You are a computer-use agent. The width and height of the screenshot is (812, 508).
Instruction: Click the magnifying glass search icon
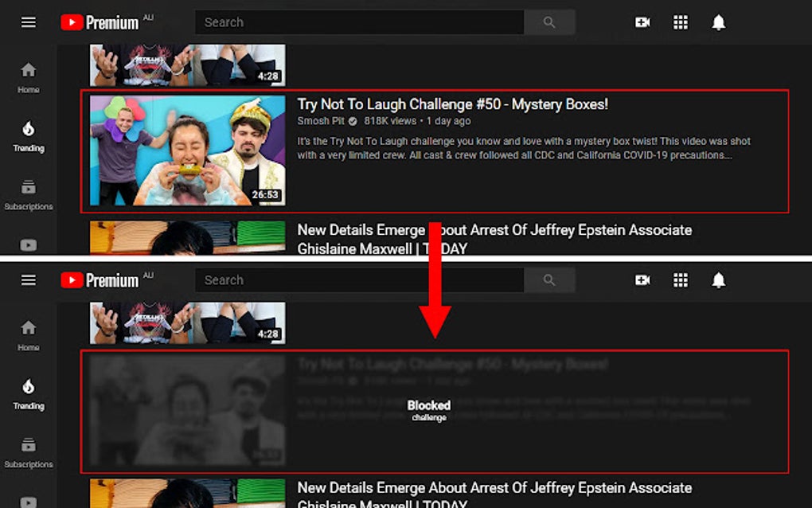[x=549, y=22]
